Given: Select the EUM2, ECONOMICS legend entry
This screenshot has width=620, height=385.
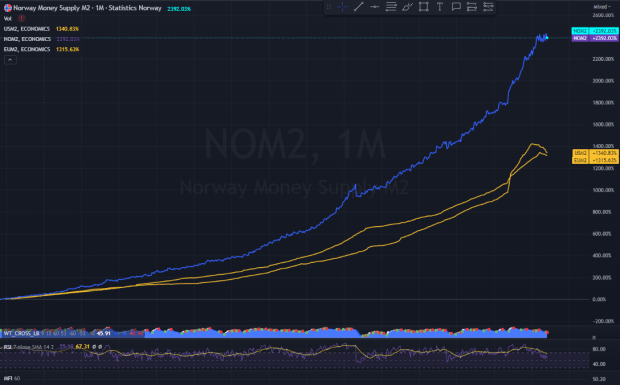Looking at the screenshot, I should [x=27, y=49].
